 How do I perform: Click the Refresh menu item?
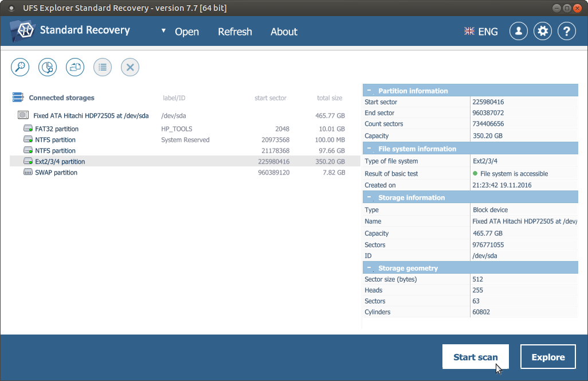(235, 32)
